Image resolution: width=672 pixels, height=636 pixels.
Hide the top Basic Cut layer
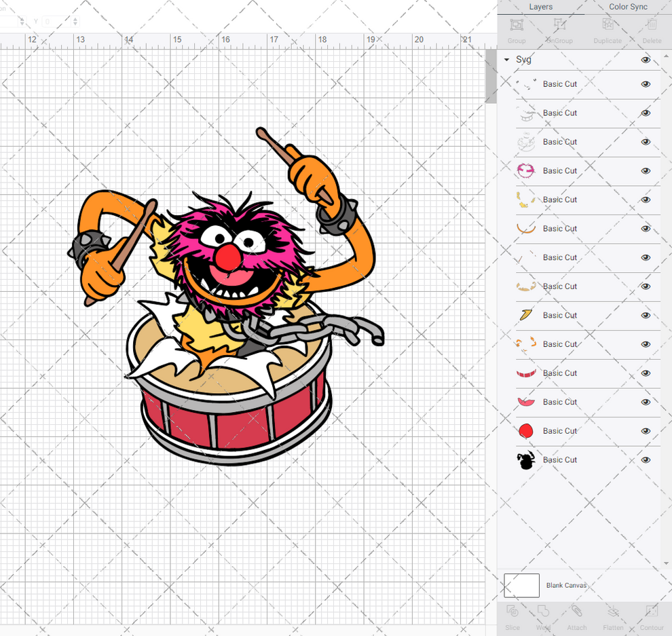click(646, 84)
